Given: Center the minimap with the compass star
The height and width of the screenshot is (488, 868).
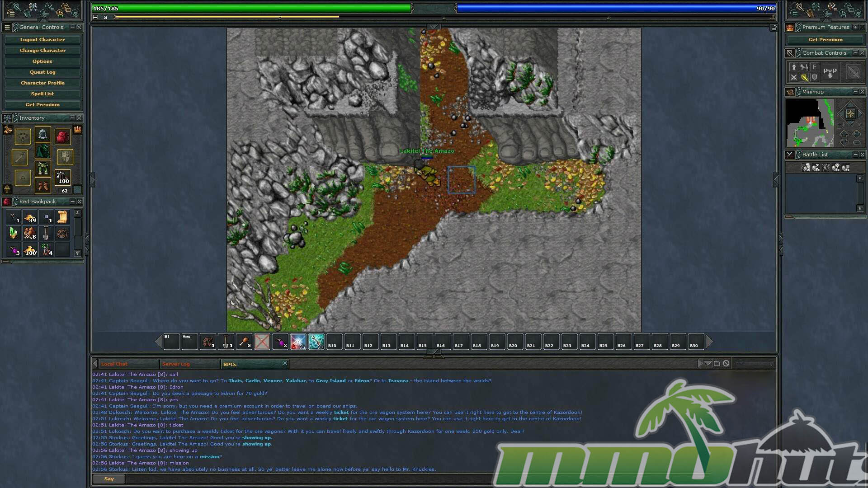Looking at the screenshot, I should point(850,113).
